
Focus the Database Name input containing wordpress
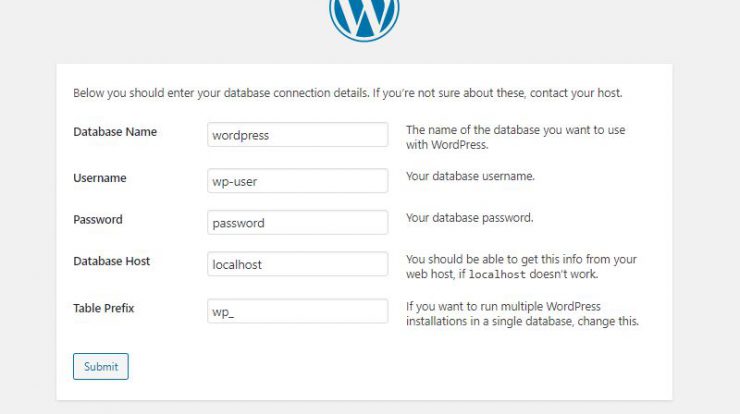pyautogui.click(x=297, y=135)
